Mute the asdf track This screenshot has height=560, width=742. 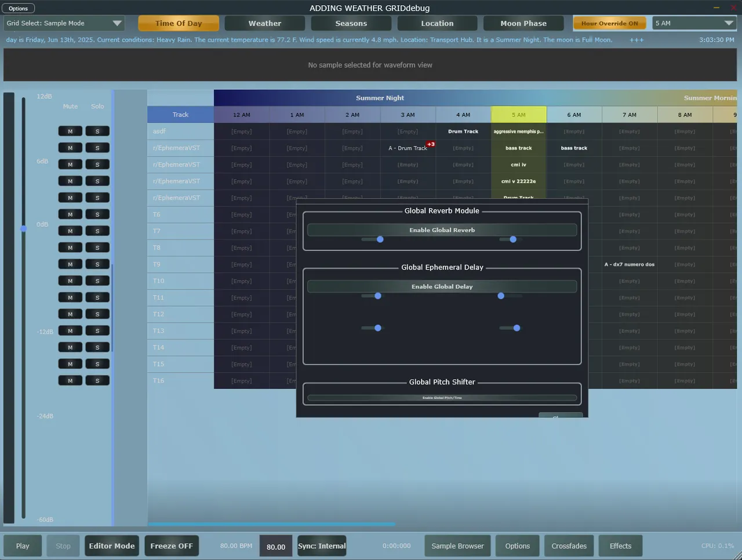click(x=70, y=132)
